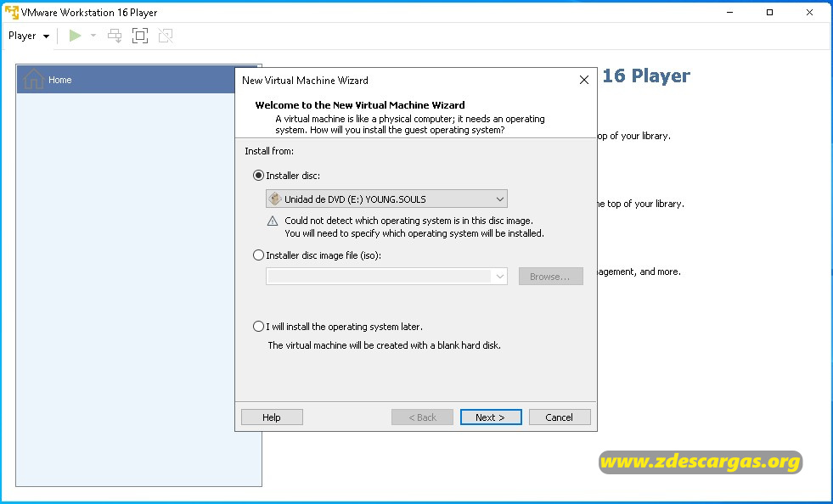Image resolution: width=833 pixels, height=504 pixels.
Task: Click the warning triangle icon beside detection message
Action: tap(273, 221)
